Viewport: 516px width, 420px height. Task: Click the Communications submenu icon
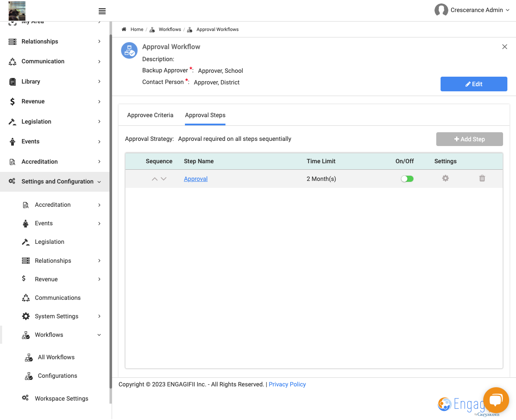click(26, 298)
